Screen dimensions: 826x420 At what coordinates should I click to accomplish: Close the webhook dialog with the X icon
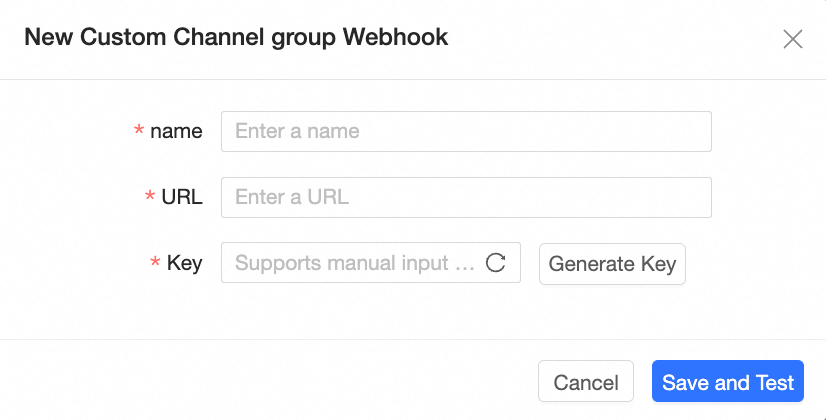tap(793, 39)
